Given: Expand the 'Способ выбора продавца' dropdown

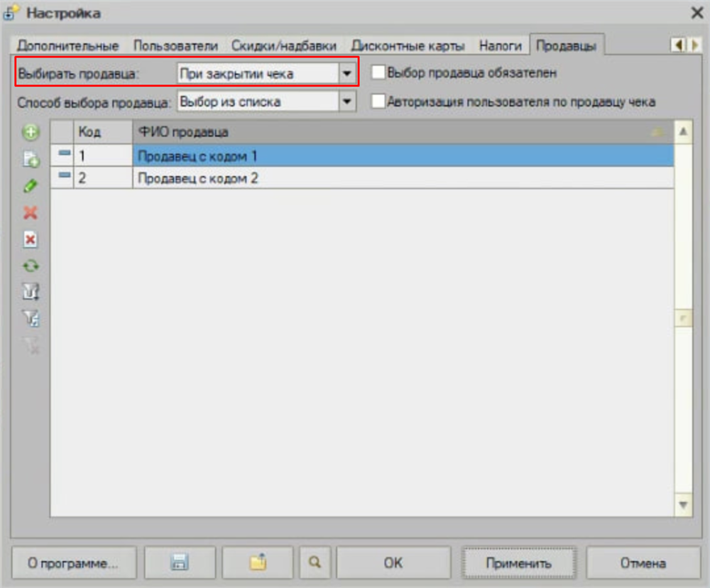Looking at the screenshot, I should pos(347,102).
